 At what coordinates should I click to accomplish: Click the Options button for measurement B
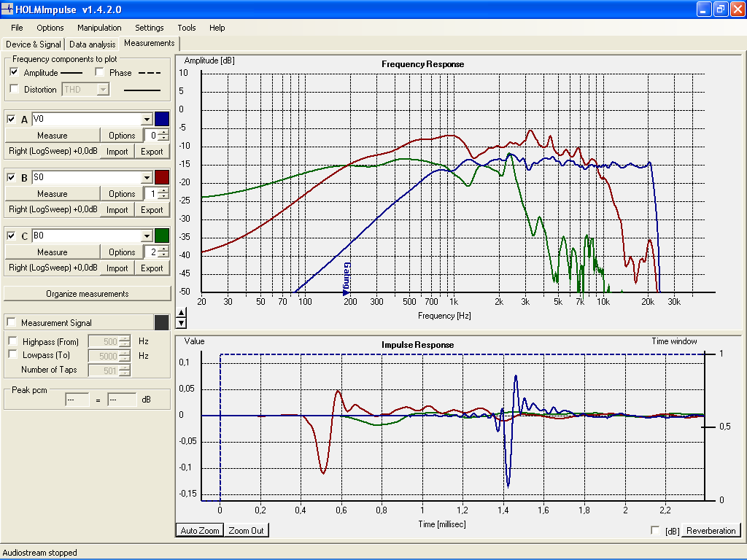(x=122, y=194)
